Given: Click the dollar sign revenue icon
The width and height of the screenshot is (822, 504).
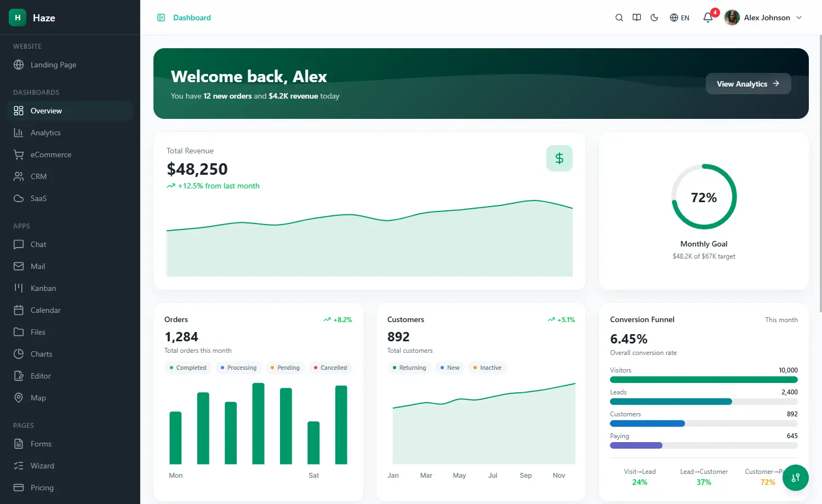Looking at the screenshot, I should tap(560, 158).
